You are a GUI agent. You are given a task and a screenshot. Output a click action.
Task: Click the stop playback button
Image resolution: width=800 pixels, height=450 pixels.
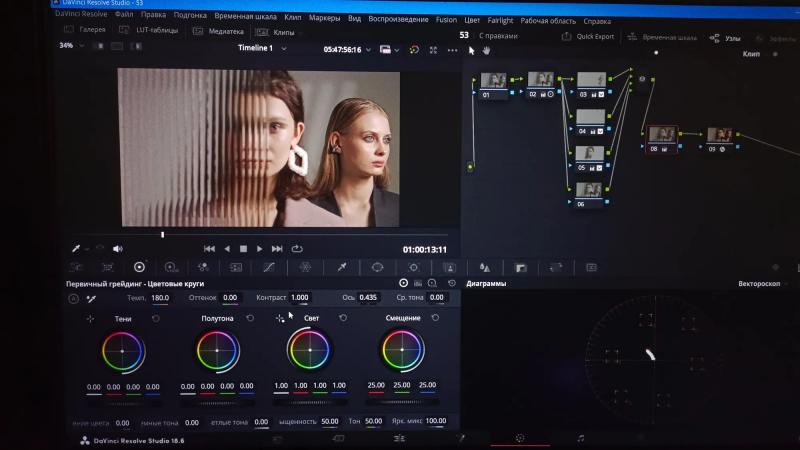[243, 248]
